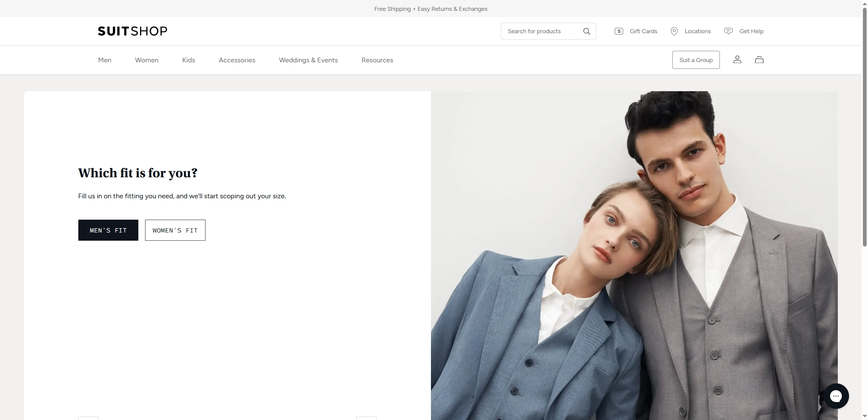The image size is (868, 420).
Task: Click the Get Help chat bubble icon
Action: pos(728,31)
